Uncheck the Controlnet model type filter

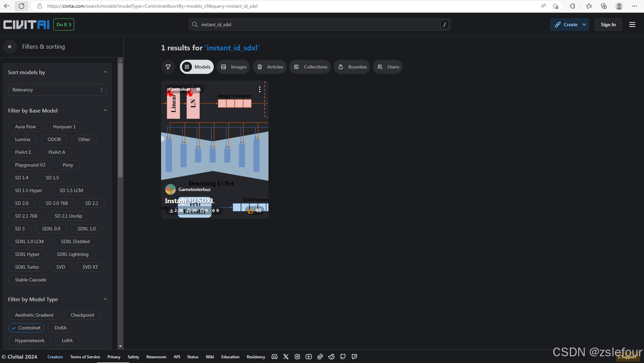coord(26,328)
